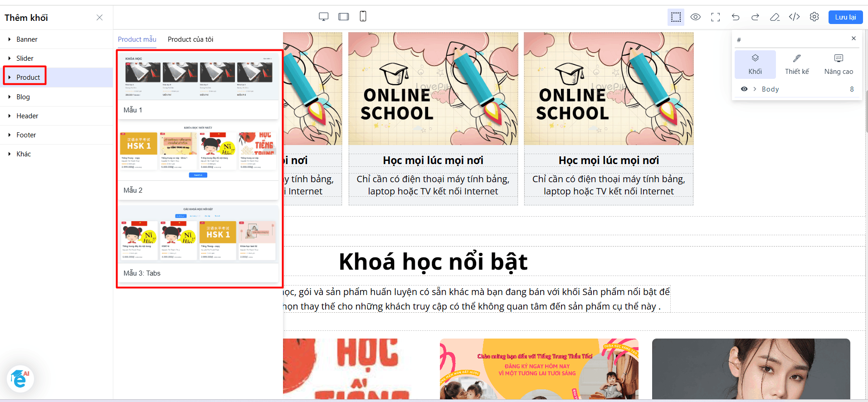Open the code view icon
868x402 pixels.
[794, 17]
